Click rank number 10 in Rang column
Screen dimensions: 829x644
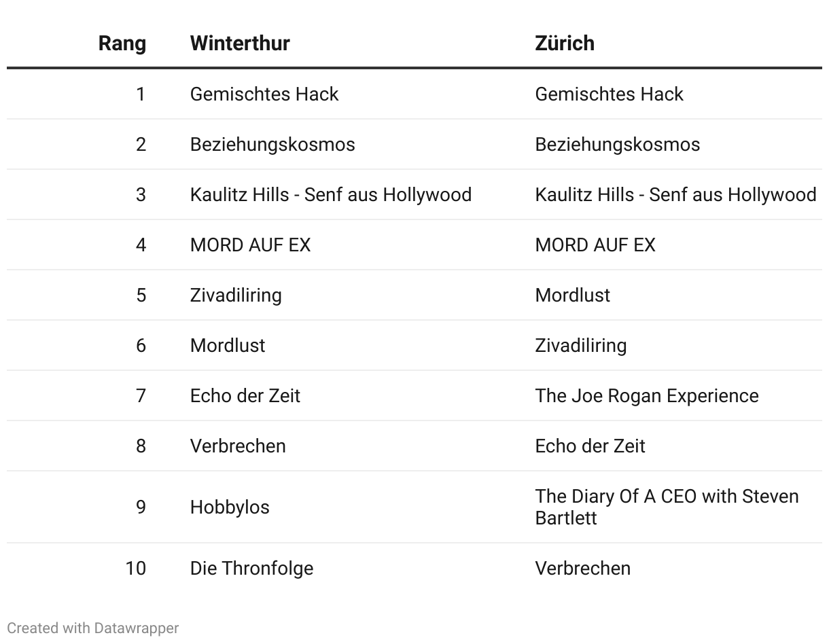[135, 568]
